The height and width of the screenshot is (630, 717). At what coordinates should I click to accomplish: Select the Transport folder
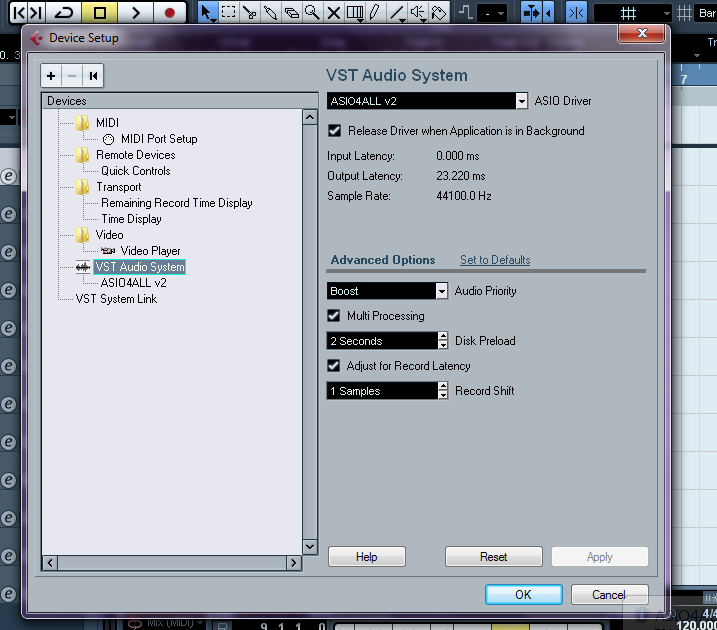(x=118, y=187)
